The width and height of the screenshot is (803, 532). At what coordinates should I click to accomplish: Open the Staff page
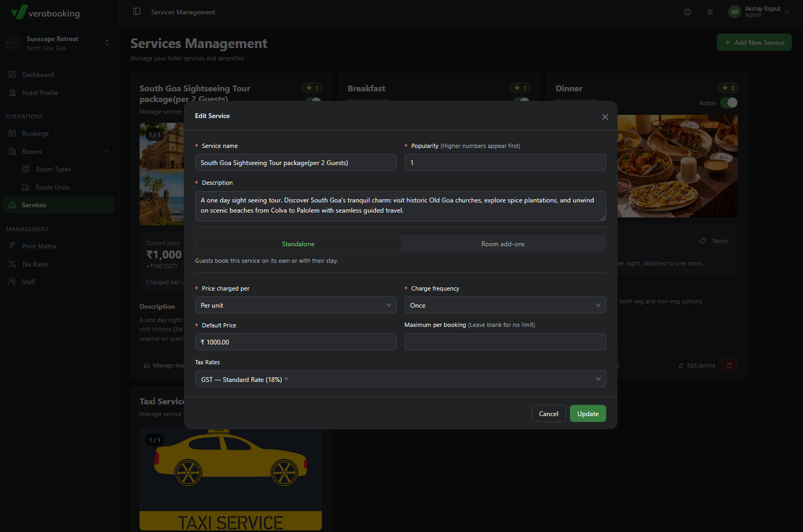pos(58,282)
